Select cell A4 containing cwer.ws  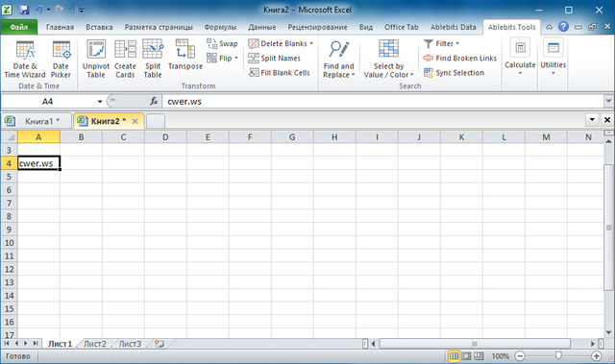click(38, 163)
